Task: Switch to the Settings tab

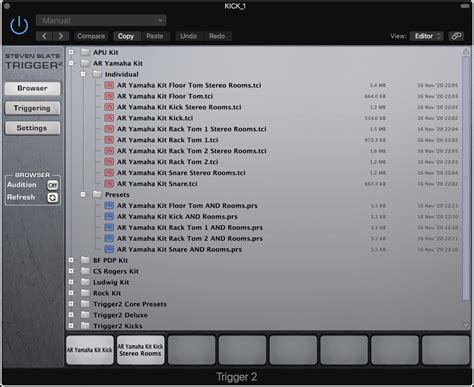Action: click(32, 128)
